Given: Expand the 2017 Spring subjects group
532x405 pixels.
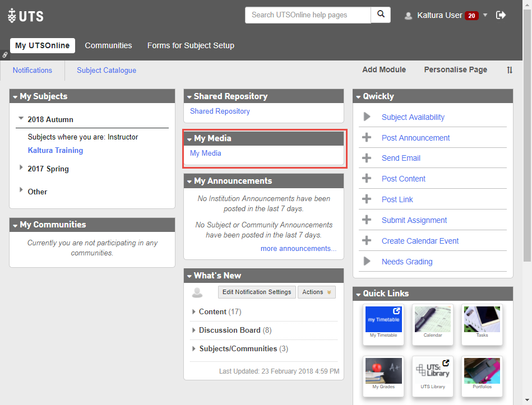Looking at the screenshot, I should click(x=21, y=168).
